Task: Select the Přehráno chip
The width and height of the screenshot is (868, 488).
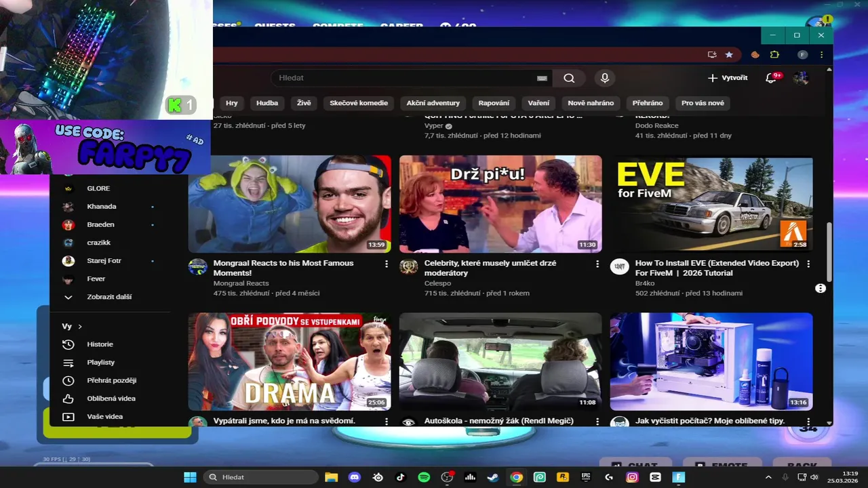Action: [648, 103]
